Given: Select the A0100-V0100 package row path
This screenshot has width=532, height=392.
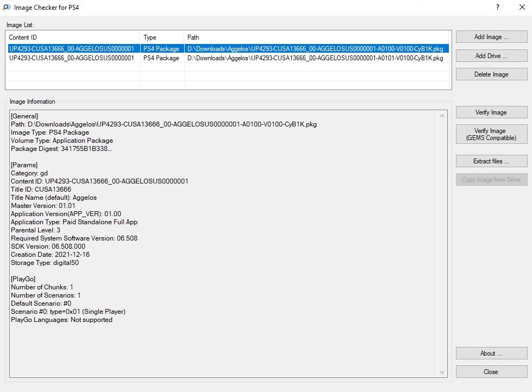Looking at the screenshot, I should click(315, 49).
